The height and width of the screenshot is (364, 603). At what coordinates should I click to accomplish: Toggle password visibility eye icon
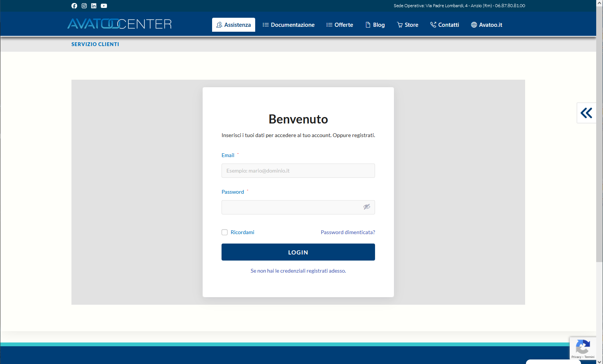tap(366, 207)
